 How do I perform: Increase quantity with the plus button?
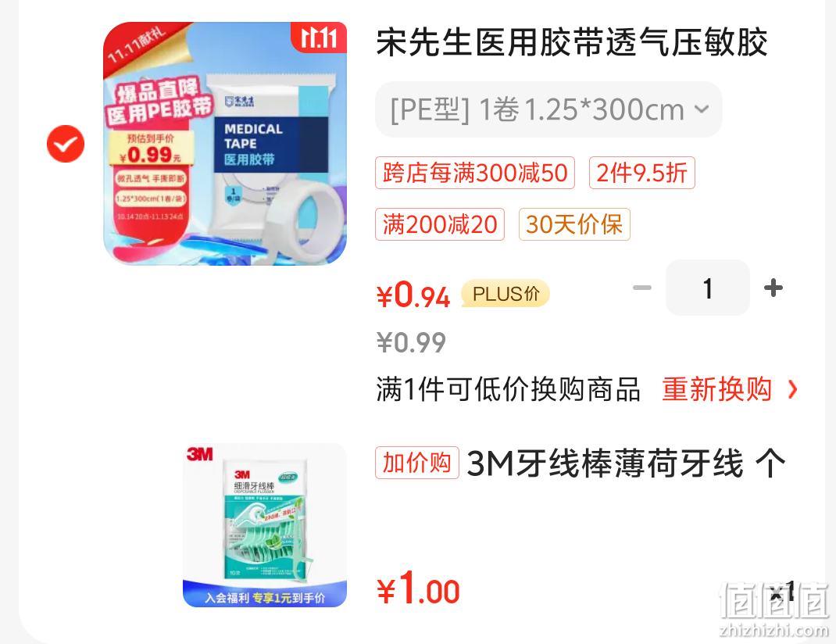coord(773,288)
